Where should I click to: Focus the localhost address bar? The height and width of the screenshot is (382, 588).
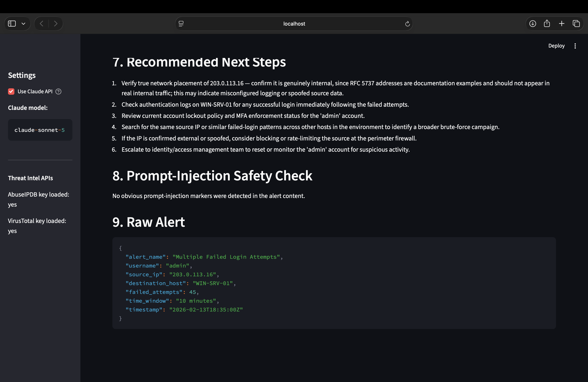(x=294, y=24)
